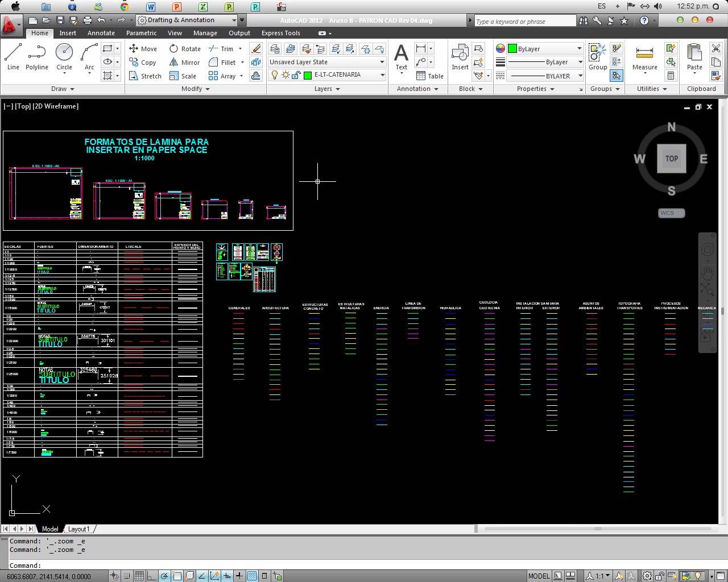
Task: Click the Erase tool icon
Action: [x=256, y=49]
